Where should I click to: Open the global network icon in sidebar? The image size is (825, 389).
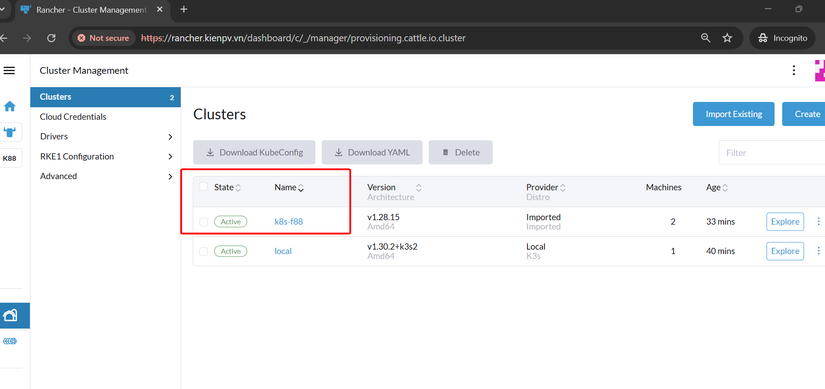(x=10, y=341)
